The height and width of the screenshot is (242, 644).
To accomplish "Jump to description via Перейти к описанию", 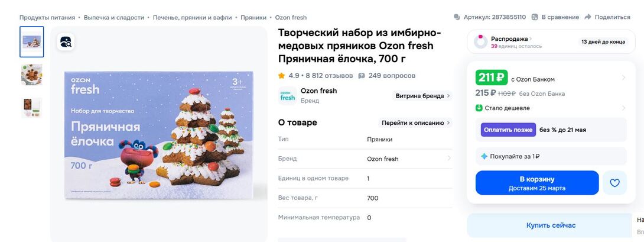I will tap(415, 122).
